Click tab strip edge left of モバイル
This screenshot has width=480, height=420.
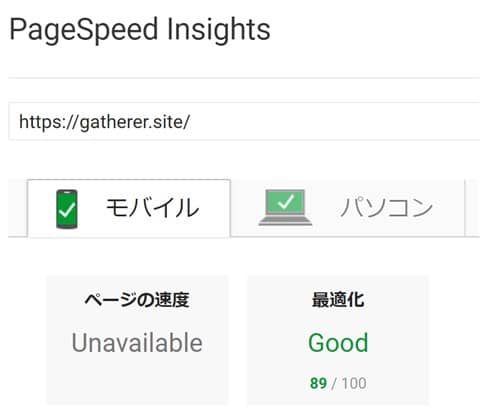pyautogui.click(x=17, y=208)
